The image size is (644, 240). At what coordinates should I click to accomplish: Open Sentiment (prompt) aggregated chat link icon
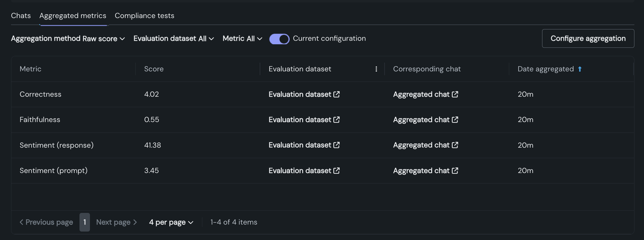(x=455, y=171)
